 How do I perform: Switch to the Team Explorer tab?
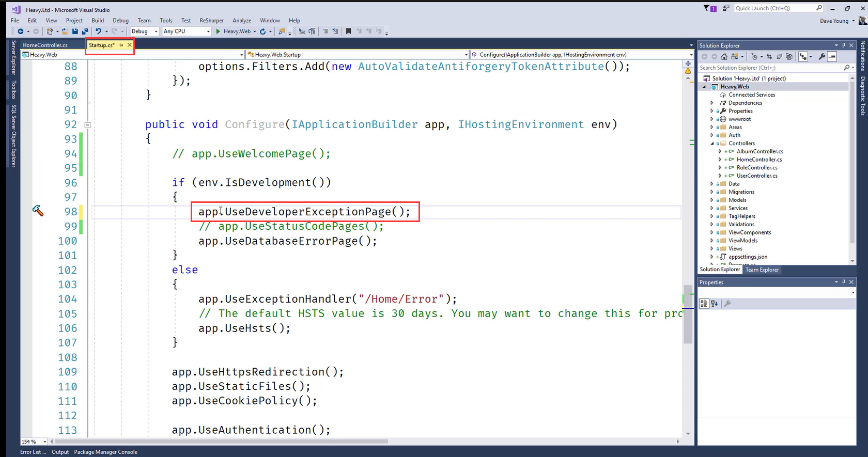tap(762, 270)
